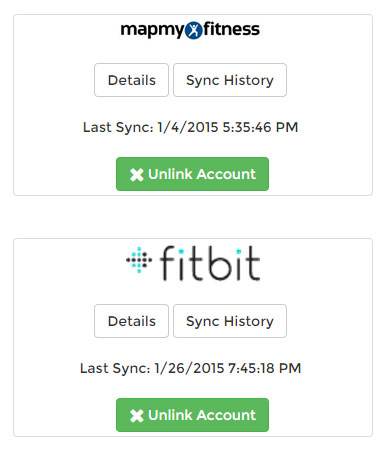Click the 7:45:18 PM time text
The width and height of the screenshot is (392, 467).
click(x=265, y=368)
